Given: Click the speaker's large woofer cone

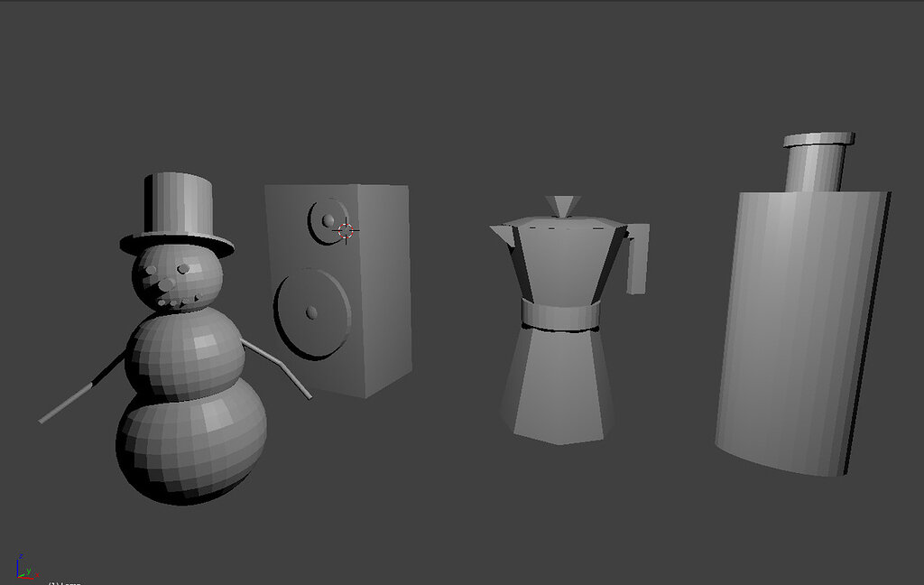Looking at the screenshot, I should [314, 313].
